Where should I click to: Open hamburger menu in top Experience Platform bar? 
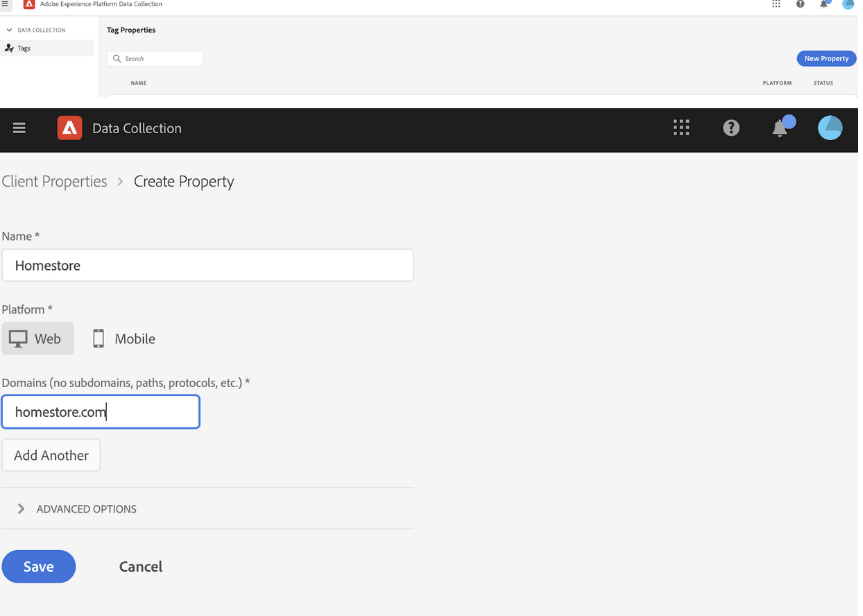(5, 4)
